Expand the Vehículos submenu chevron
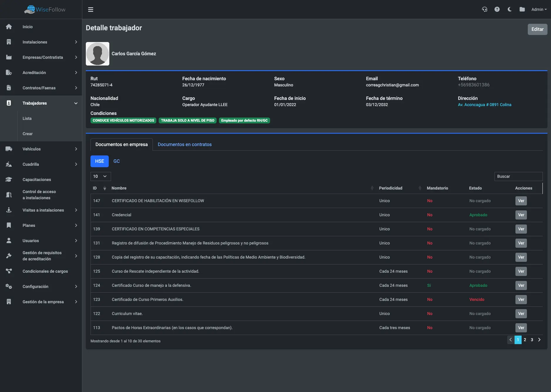The image size is (551, 392). (x=76, y=149)
